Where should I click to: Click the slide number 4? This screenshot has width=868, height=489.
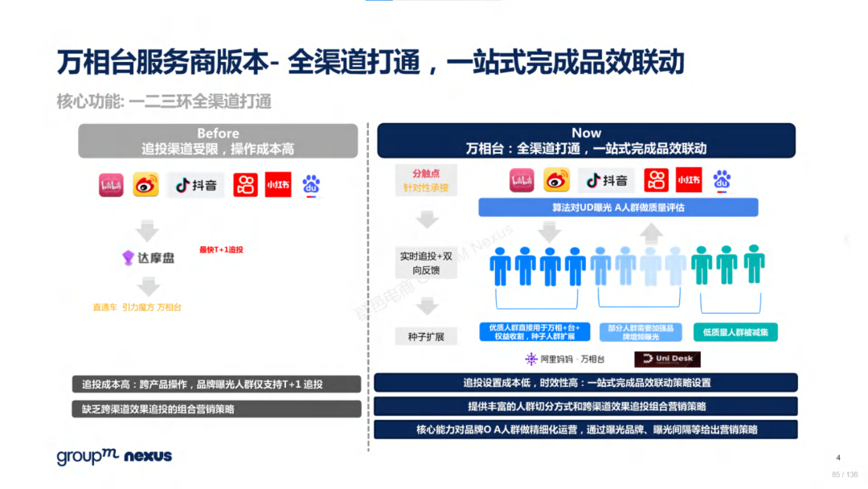838,458
